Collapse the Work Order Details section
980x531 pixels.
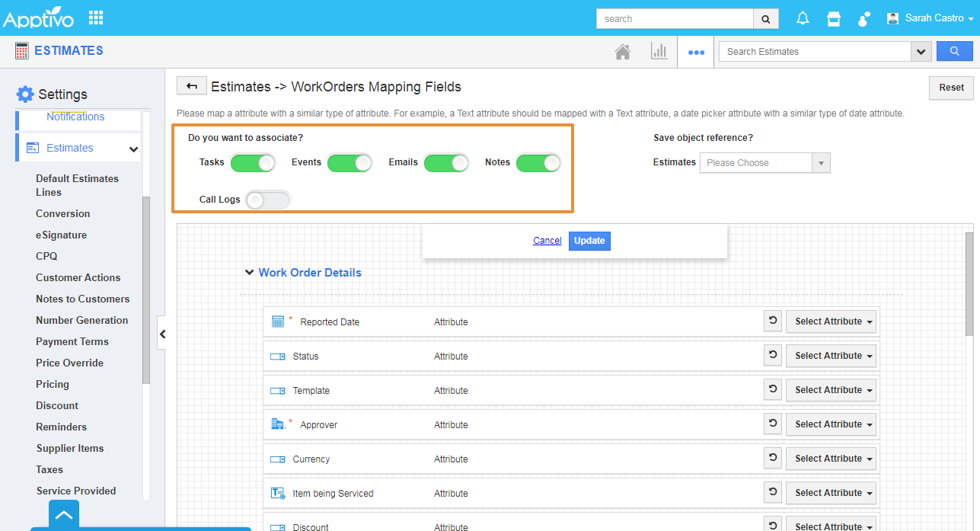pyautogui.click(x=250, y=273)
